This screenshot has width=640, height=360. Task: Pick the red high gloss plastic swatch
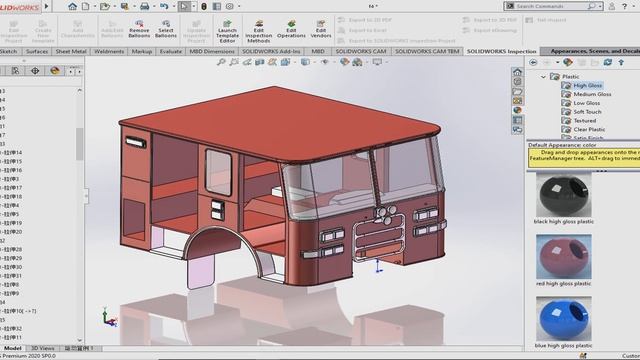click(x=563, y=256)
